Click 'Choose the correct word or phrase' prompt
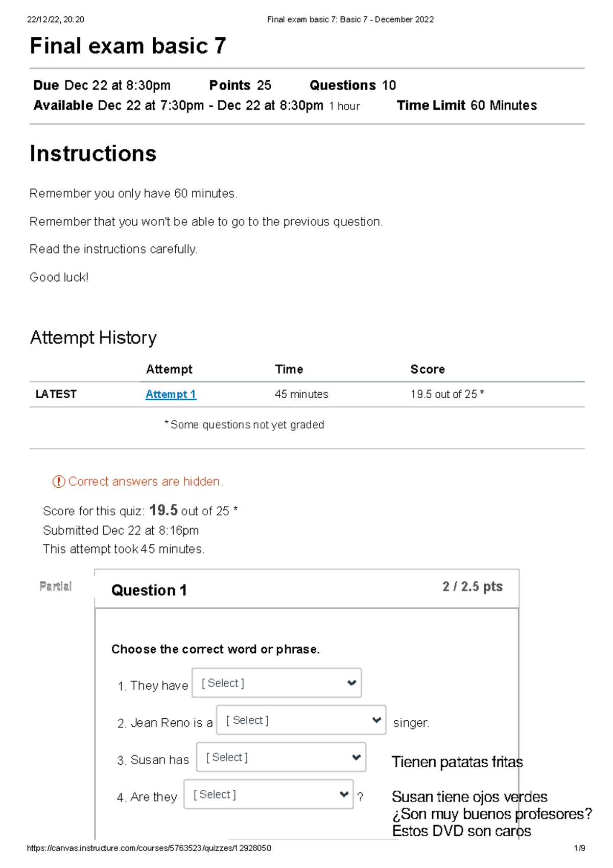This screenshot has width=613, height=868. pos(215,649)
